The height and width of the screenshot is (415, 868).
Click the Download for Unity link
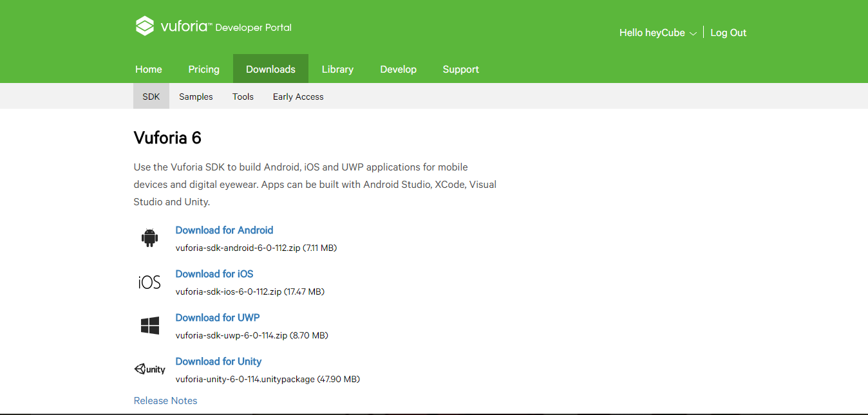[x=218, y=362]
